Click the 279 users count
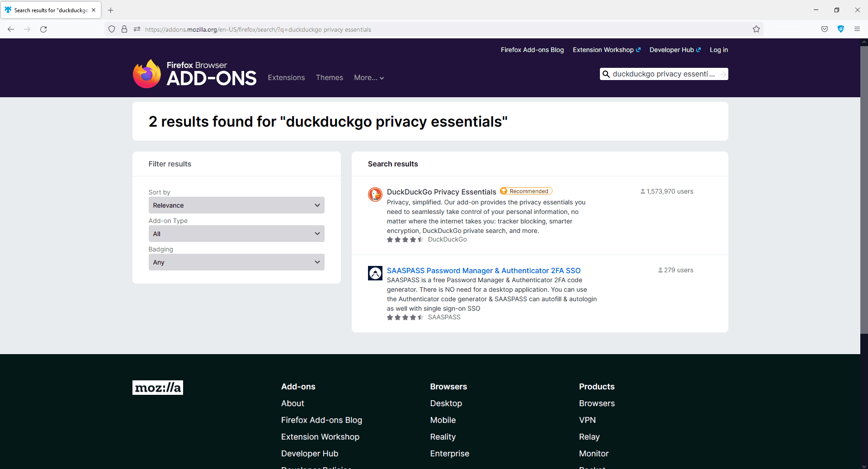Image resolution: width=868 pixels, height=469 pixels. pyautogui.click(x=675, y=270)
